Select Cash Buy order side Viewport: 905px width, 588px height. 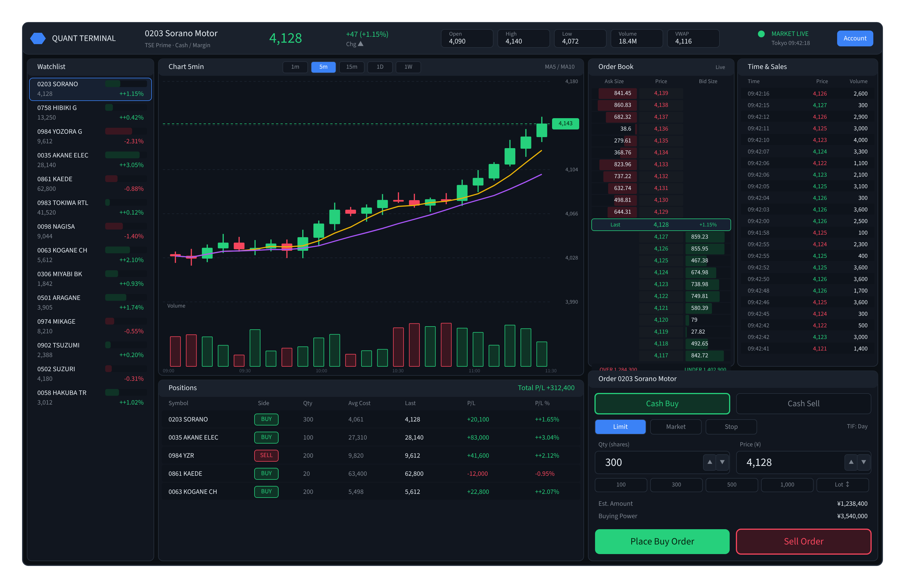click(x=662, y=404)
